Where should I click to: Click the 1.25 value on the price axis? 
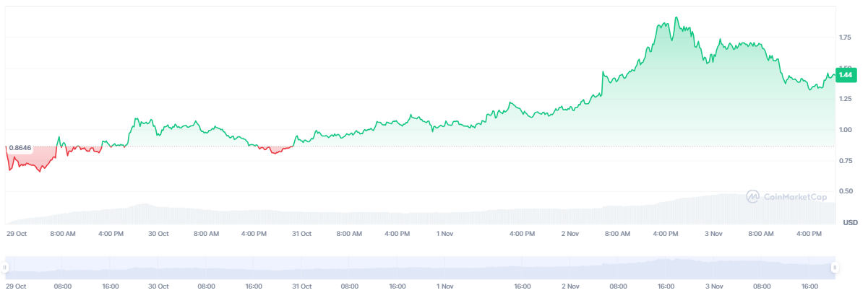click(846, 99)
